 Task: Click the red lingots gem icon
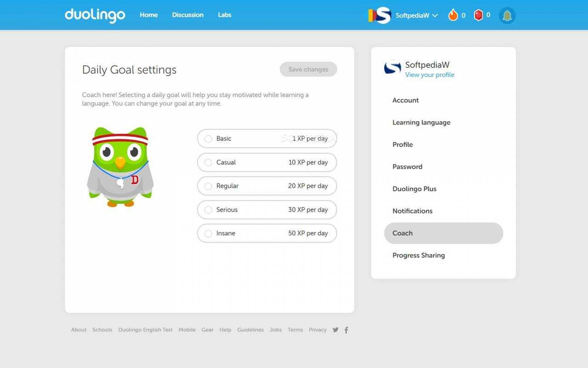479,15
